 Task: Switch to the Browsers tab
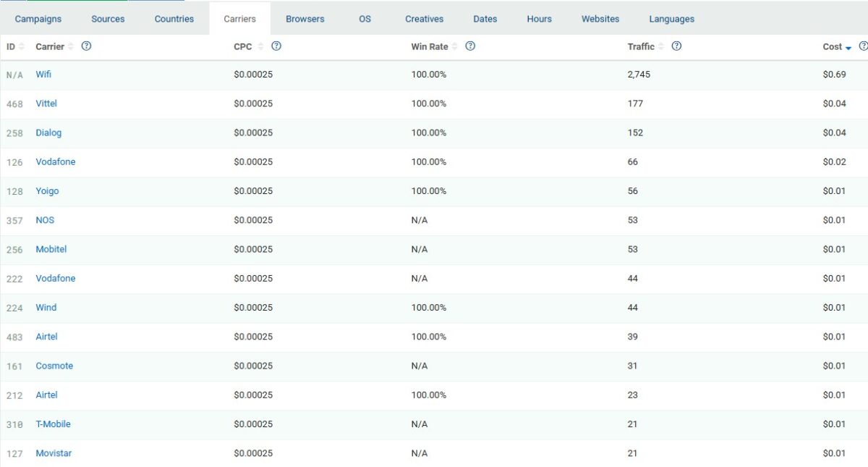[305, 19]
